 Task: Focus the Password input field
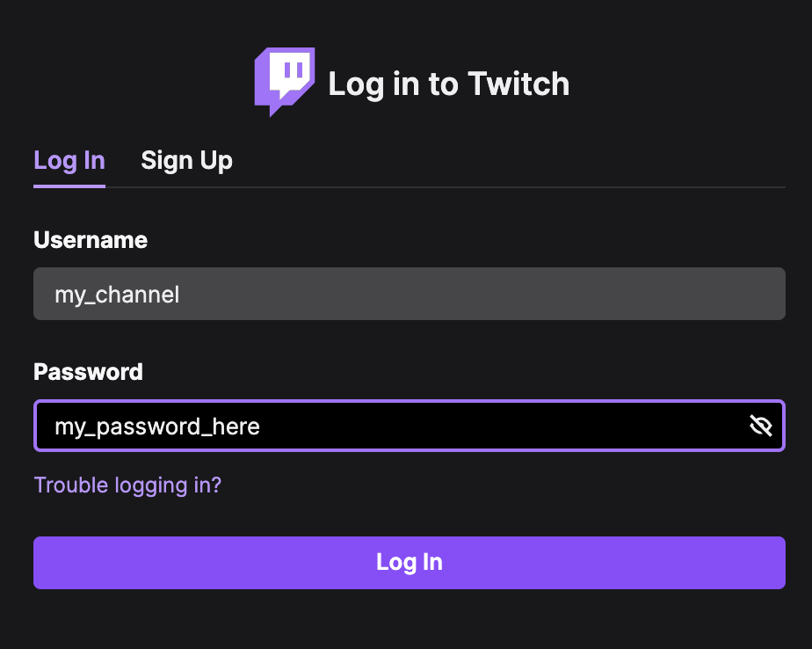(410, 426)
